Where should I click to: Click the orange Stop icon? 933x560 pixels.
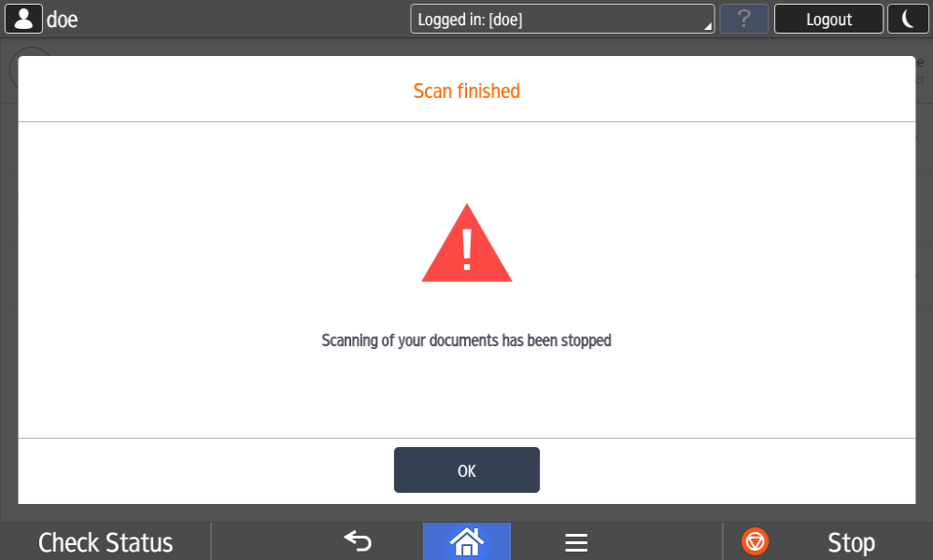[756, 541]
